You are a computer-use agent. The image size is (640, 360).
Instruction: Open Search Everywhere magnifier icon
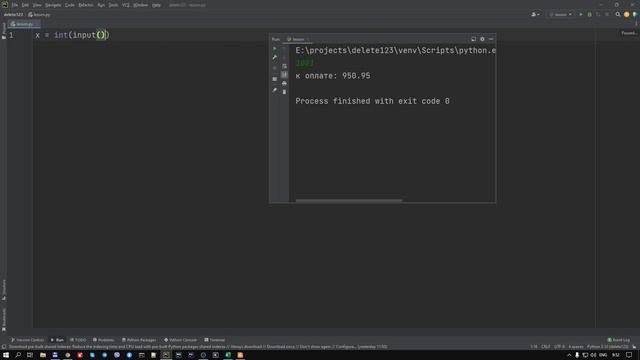[x=618, y=14]
